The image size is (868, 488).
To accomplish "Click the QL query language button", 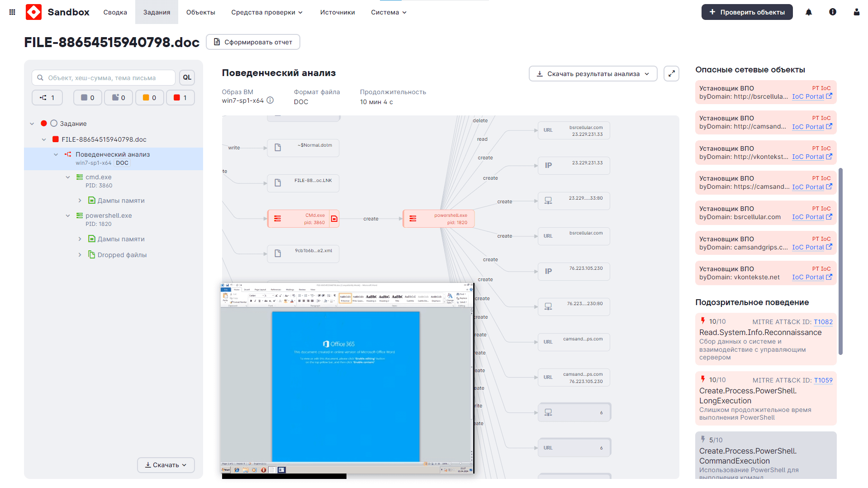I will click(187, 78).
